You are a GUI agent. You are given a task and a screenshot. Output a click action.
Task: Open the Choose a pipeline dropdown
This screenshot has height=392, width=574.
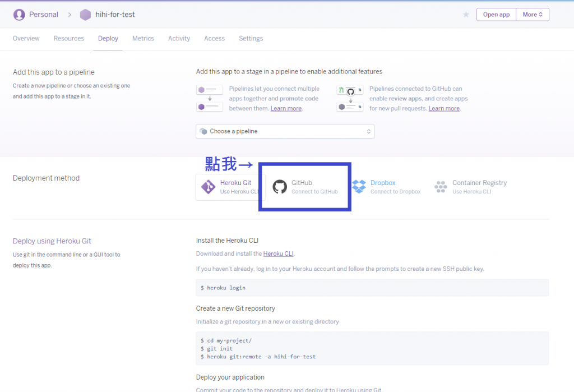pyautogui.click(x=285, y=131)
